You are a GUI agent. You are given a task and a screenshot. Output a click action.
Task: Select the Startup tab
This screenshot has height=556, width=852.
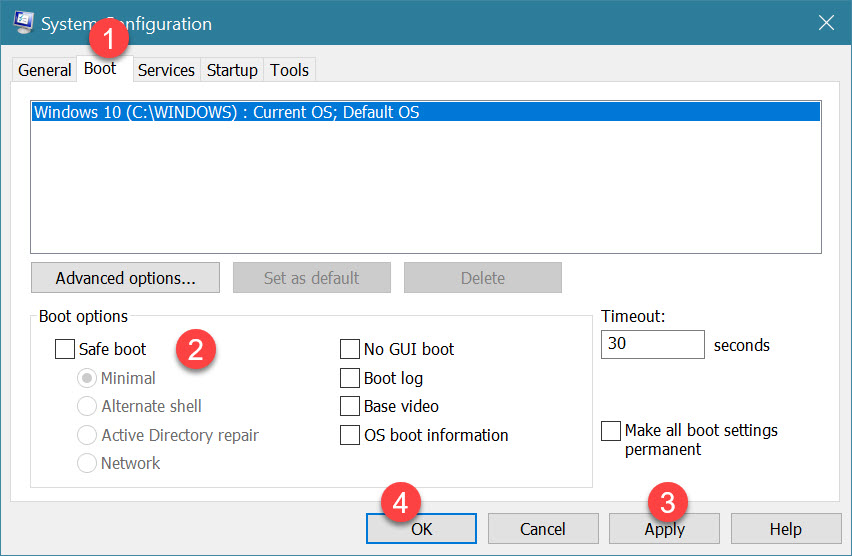pyautogui.click(x=232, y=70)
